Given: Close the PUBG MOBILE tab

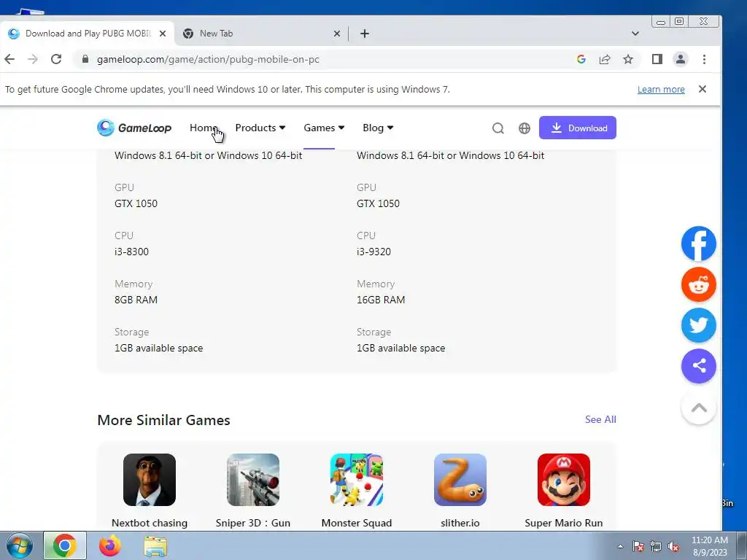Looking at the screenshot, I should click(163, 34).
